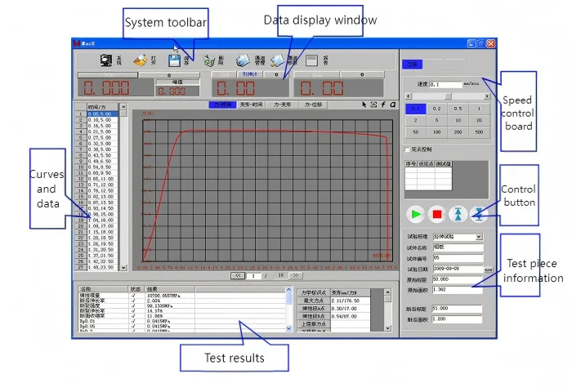The height and width of the screenshot is (392, 572).
Task: Click the test date field "2009-09-09"
Action: [x=458, y=269]
